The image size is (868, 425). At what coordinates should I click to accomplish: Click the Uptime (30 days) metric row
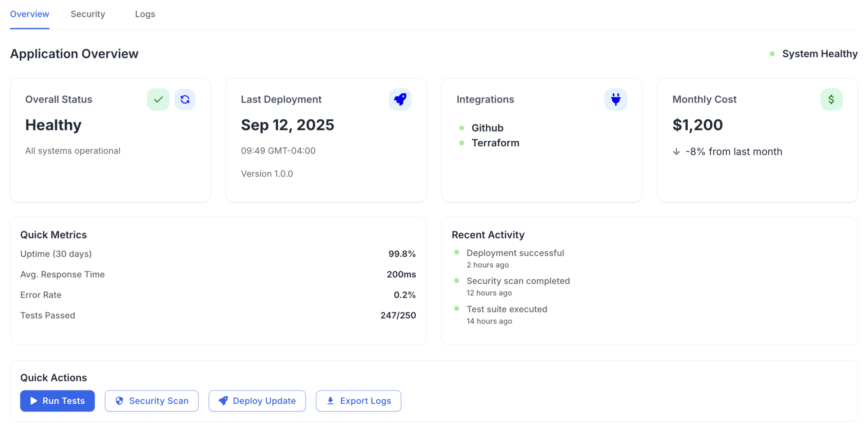(x=218, y=254)
